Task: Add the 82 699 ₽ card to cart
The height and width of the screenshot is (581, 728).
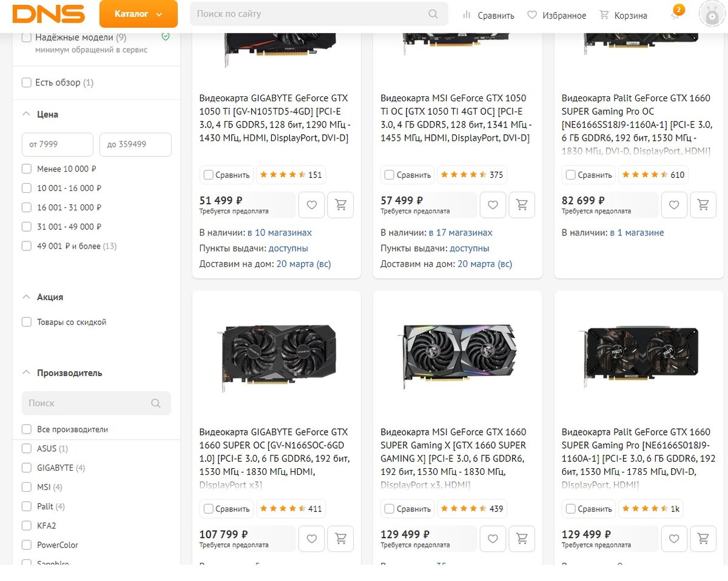Action: pyautogui.click(x=703, y=205)
